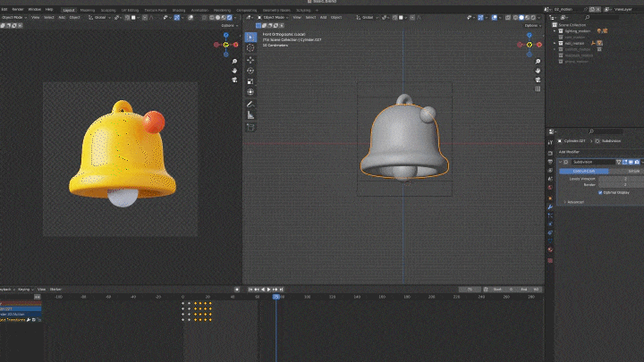This screenshot has width=644, height=362.
Task: Select the Measure tool
Action: pos(250,115)
